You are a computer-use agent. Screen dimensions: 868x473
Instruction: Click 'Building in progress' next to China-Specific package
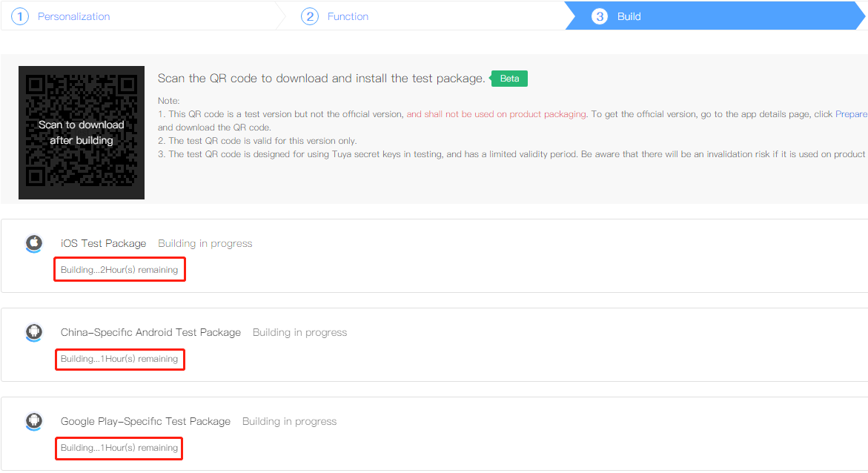[299, 332]
